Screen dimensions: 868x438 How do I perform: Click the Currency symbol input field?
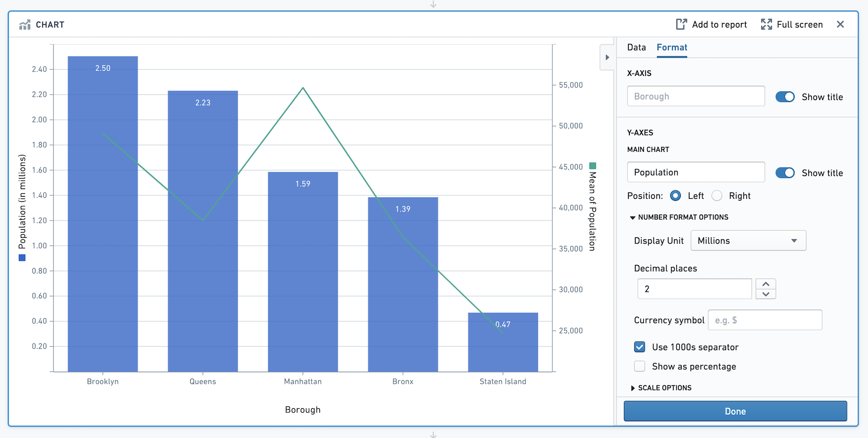point(765,320)
